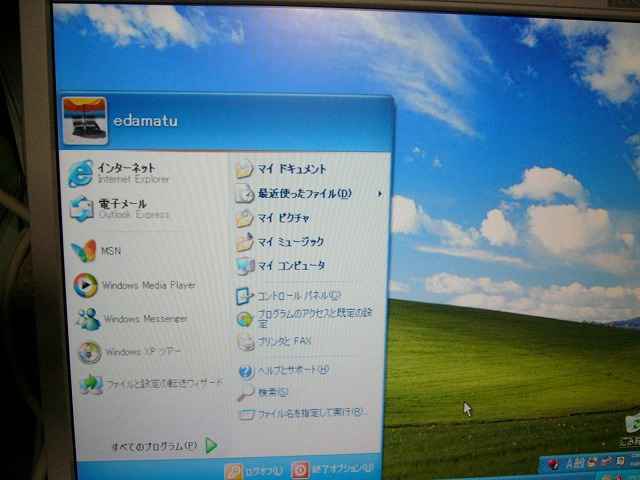Click the プログラムのアクセスと既定の設定 icon
Image resolution: width=640 pixels, height=480 pixels.
tap(245, 319)
